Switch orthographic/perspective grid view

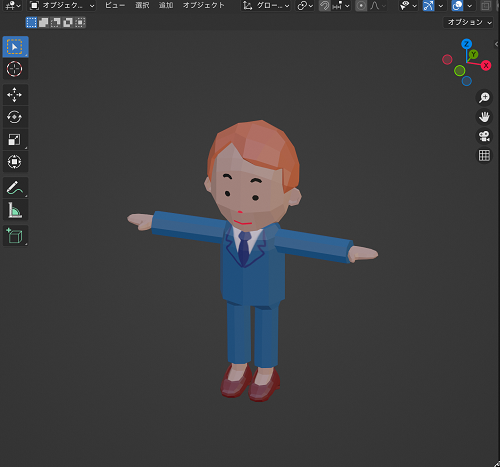click(x=484, y=155)
